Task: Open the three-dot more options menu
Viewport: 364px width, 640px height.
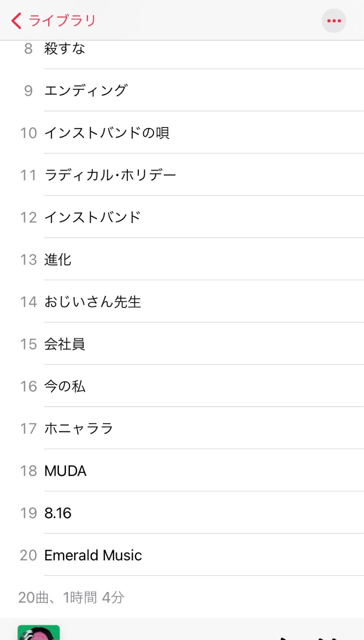Action: [x=334, y=21]
